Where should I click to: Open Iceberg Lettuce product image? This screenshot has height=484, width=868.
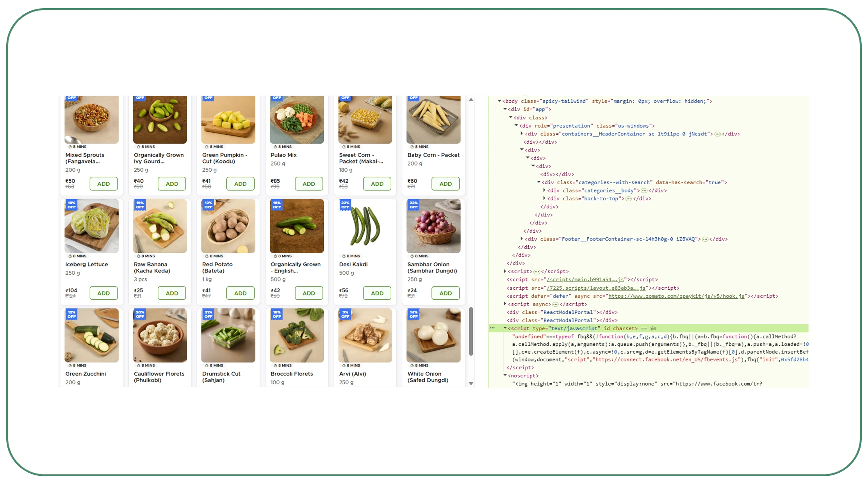click(91, 226)
